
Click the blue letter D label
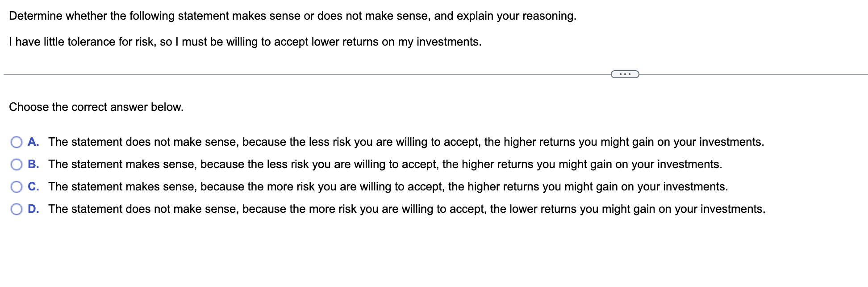click(x=33, y=208)
